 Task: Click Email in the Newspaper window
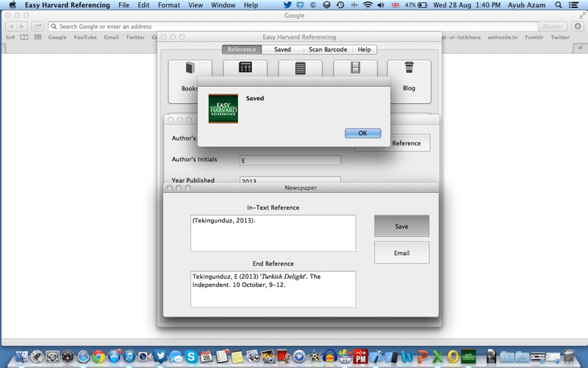coord(401,252)
